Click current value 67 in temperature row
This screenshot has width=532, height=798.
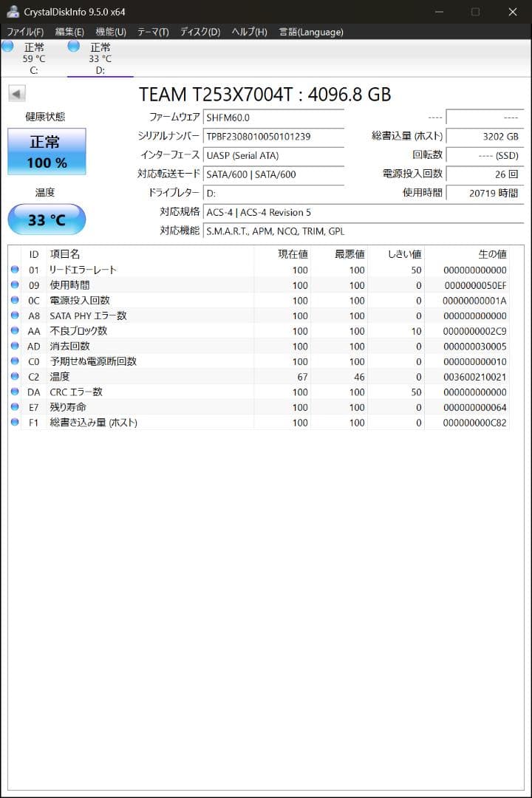pyautogui.click(x=302, y=377)
